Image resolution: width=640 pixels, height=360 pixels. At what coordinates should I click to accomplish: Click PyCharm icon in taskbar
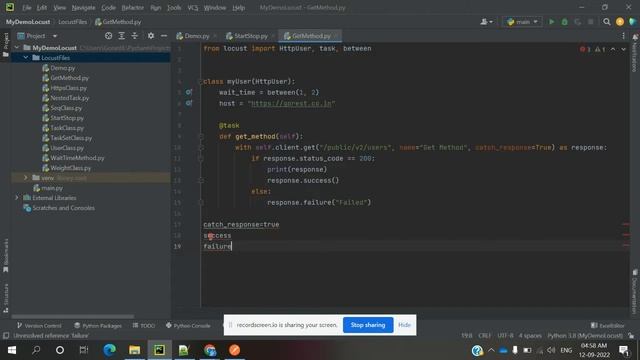[x=159, y=350]
